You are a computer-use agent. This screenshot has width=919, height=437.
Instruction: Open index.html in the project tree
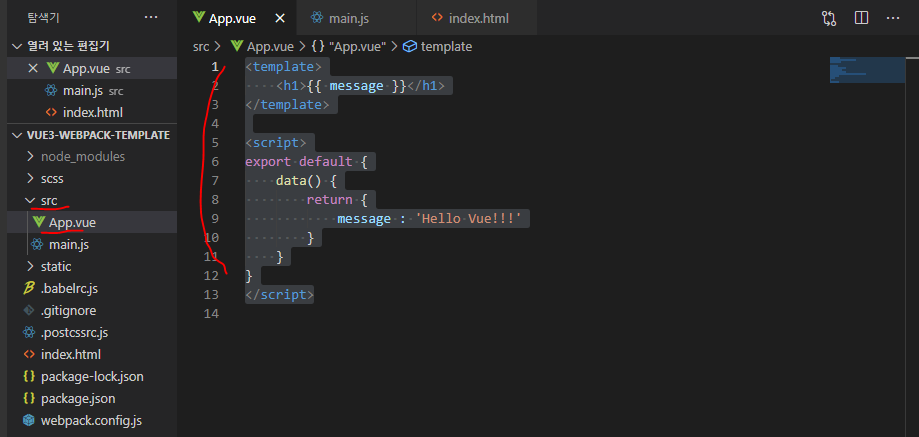[92, 354]
